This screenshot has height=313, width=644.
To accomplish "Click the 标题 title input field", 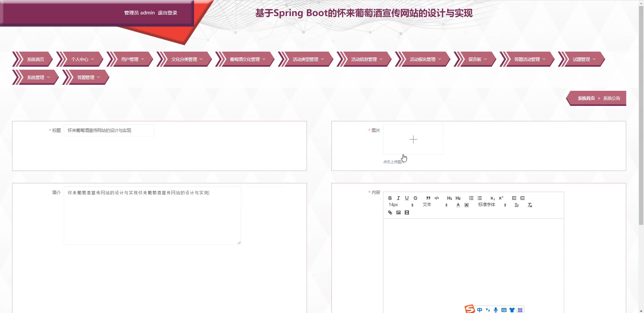I will pyautogui.click(x=109, y=130).
